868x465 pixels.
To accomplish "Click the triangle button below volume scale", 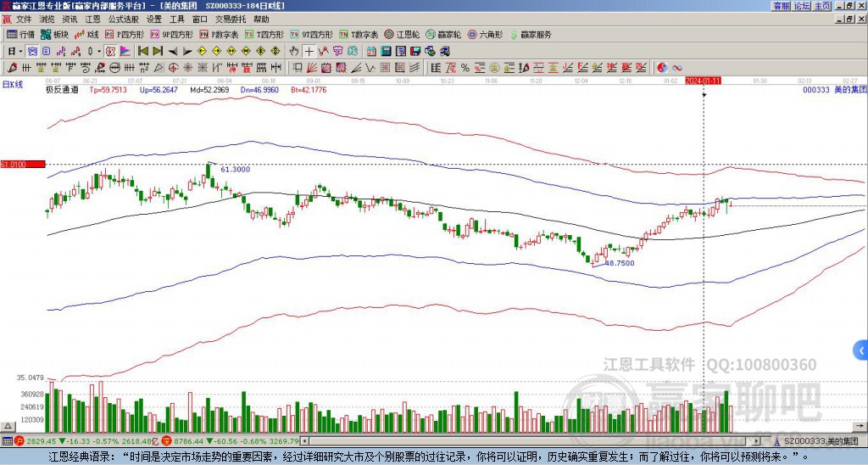I will [8, 426].
